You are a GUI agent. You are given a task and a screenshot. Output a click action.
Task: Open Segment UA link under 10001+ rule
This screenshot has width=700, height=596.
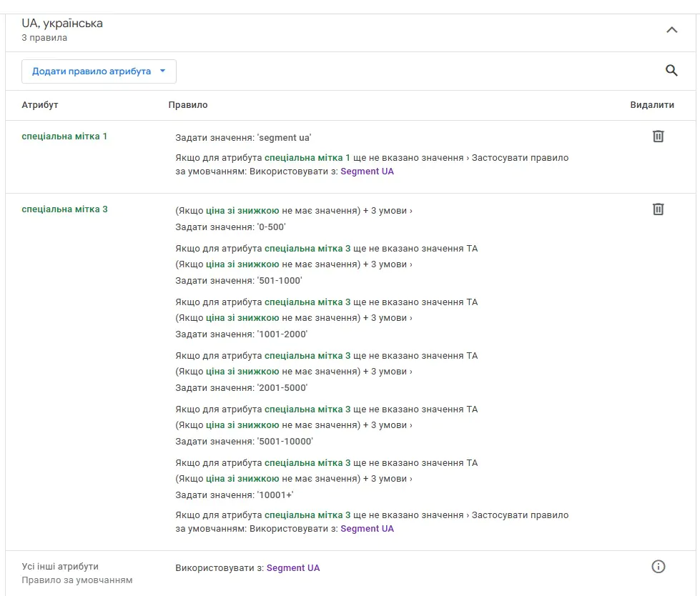367,529
